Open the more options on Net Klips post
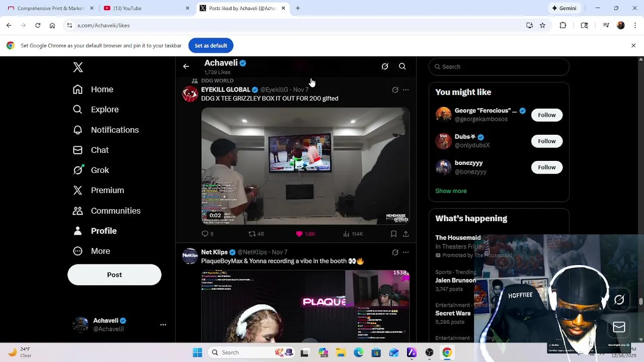This screenshot has height=362, width=644. pos(406,252)
